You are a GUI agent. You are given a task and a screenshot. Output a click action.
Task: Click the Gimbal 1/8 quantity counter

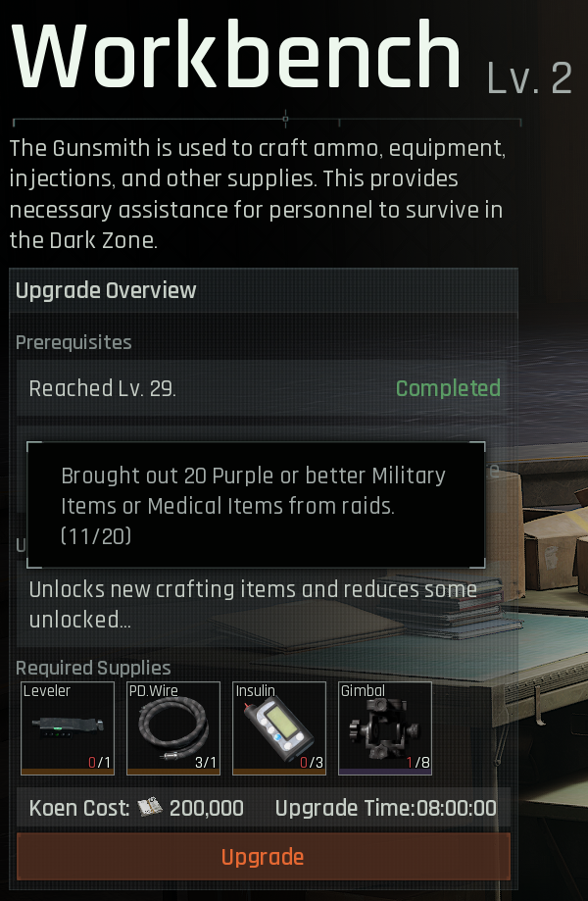coord(418,763)
